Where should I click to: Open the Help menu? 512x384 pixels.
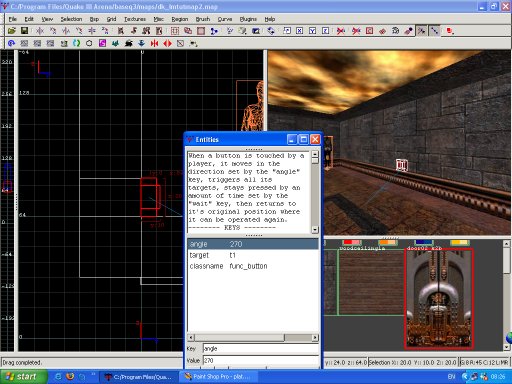pos(270,19)
